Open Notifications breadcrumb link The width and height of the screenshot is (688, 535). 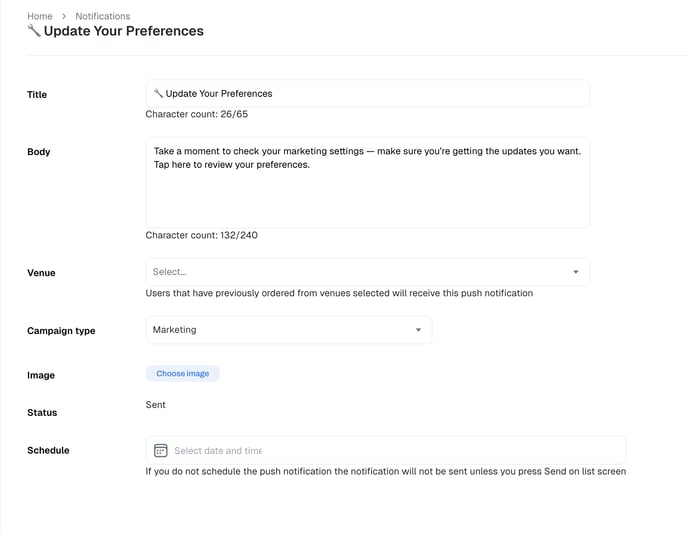point(103,16)
